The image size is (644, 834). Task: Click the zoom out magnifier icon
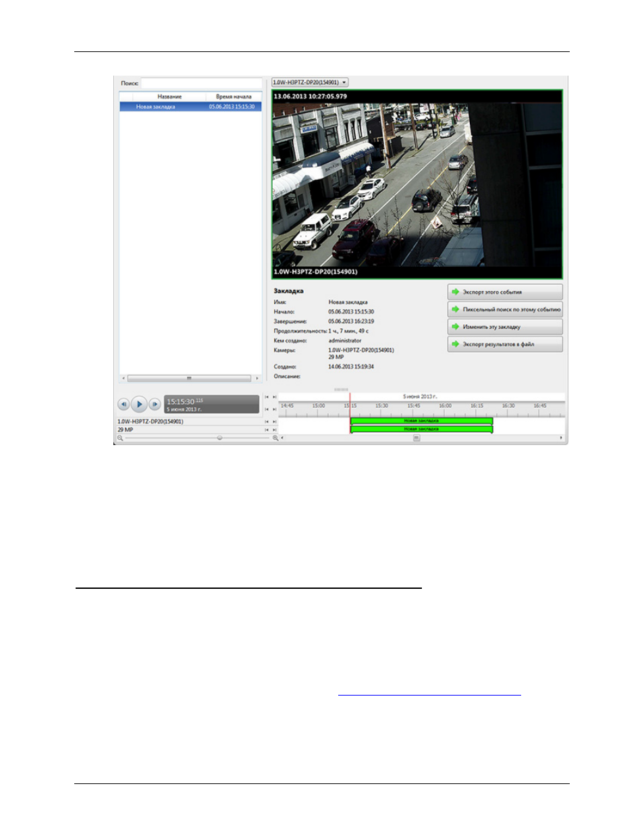[120, 438]
